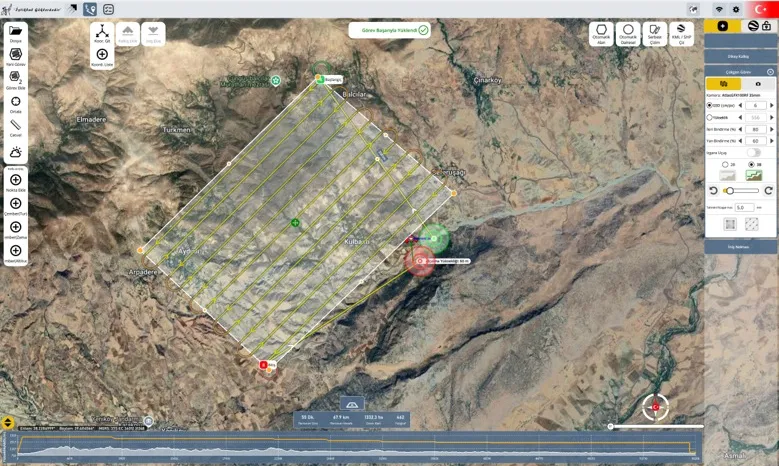Select the Otomatik Dairesel circular tool

pos(628,33)
